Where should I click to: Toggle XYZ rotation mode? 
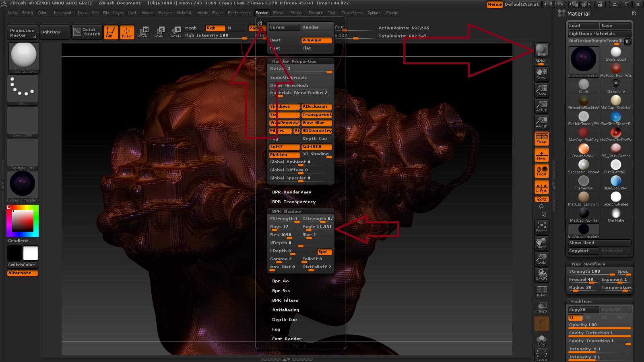pyautogui.click(x=541, y=199)
